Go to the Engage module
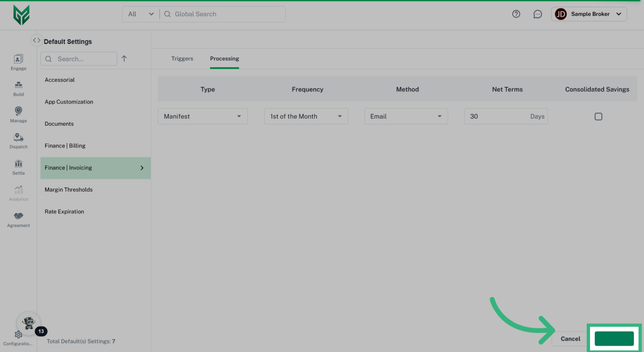 pyautogui.click(x=18, y=62)
